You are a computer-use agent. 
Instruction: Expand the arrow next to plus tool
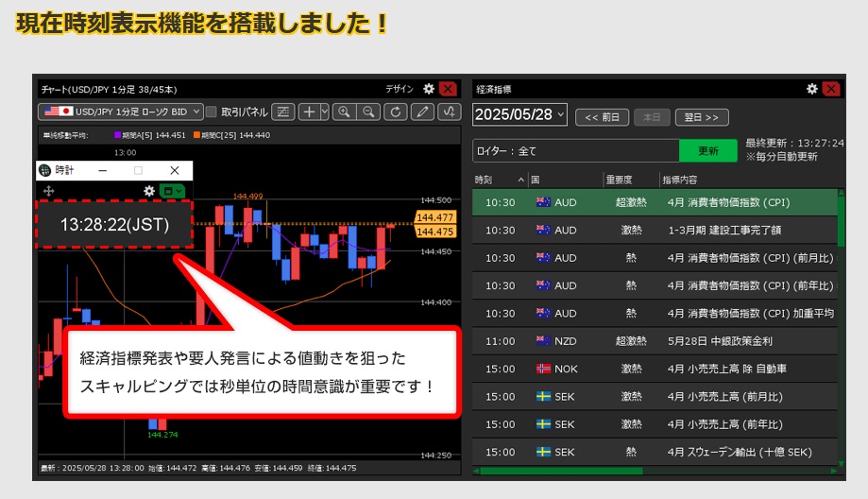[325, 112]
